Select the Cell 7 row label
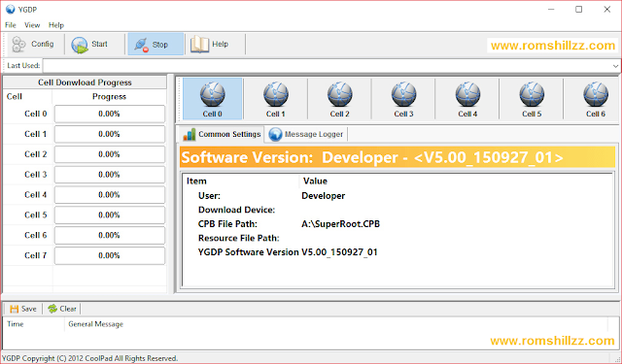622x364 pixels. coord(36,255)
